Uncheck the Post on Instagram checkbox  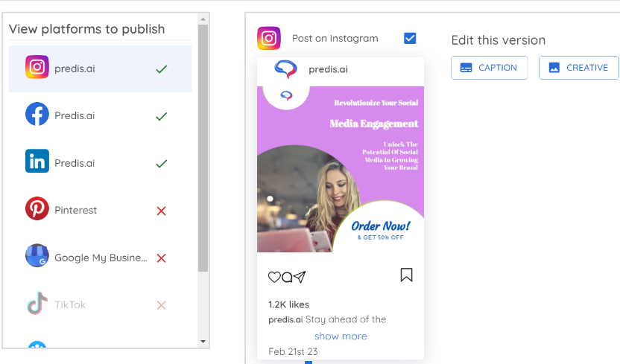[x=410, y=38]
